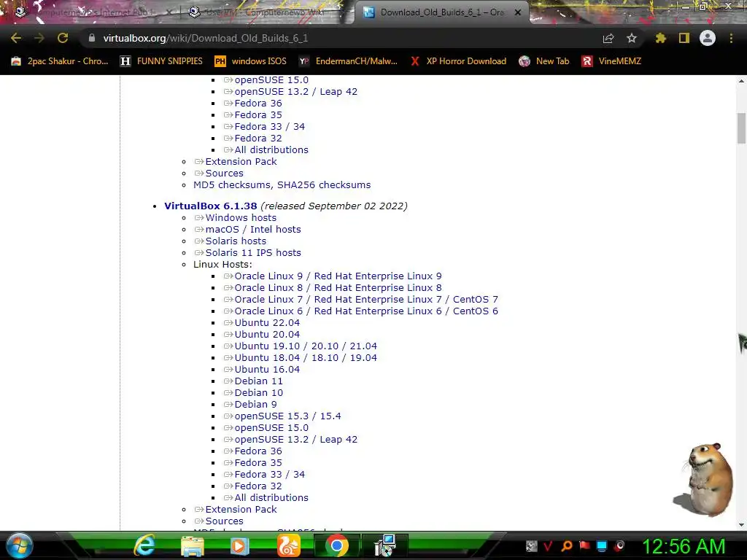Open the New Tab bookmark
This screenshot has width=747, height=560.
(x=544, y=61)
